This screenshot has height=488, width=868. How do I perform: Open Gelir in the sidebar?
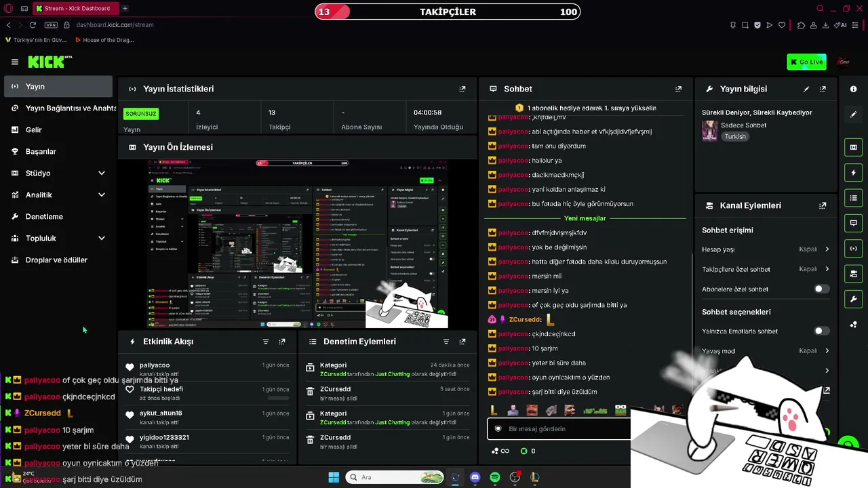tap(58, 129)
